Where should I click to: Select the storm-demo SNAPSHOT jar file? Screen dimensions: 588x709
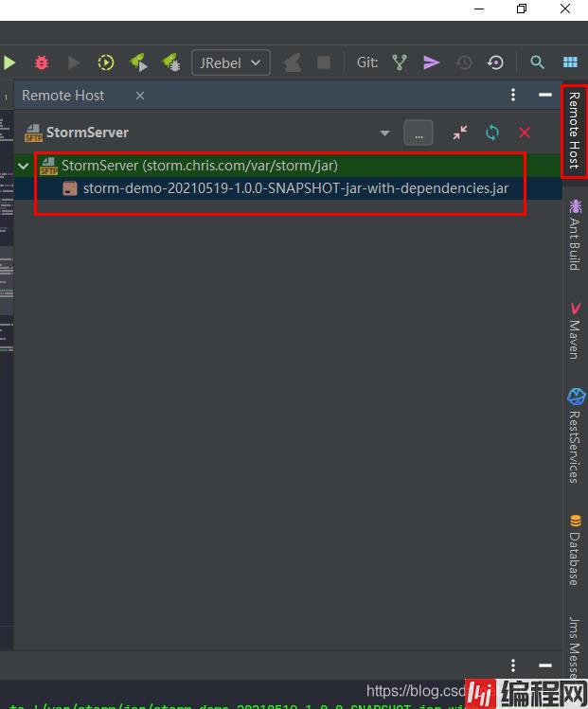[x=295, y=188]
